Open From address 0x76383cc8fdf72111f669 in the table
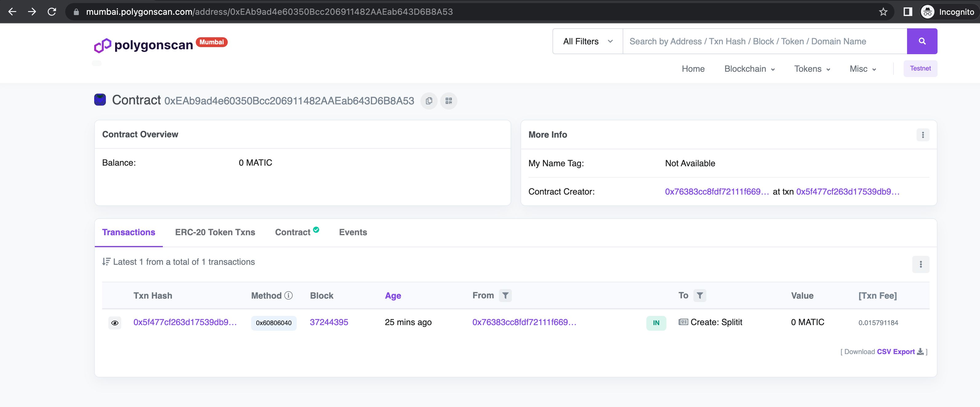The image size is (980, 407). [524, 322]
